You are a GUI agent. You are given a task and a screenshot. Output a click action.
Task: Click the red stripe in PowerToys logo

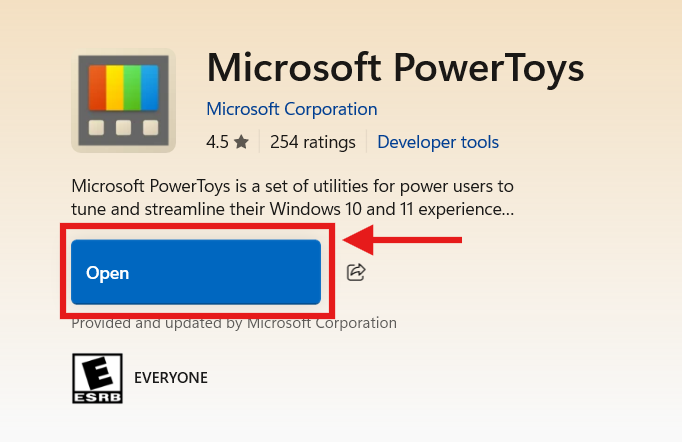[98, 87]
